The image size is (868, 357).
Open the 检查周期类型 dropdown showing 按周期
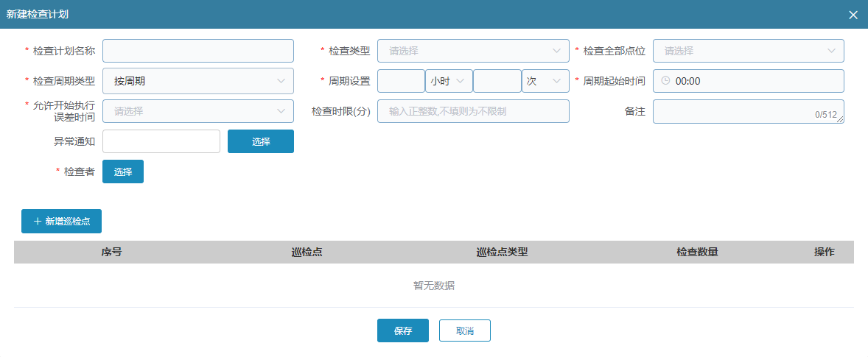(x=198, y=81)
